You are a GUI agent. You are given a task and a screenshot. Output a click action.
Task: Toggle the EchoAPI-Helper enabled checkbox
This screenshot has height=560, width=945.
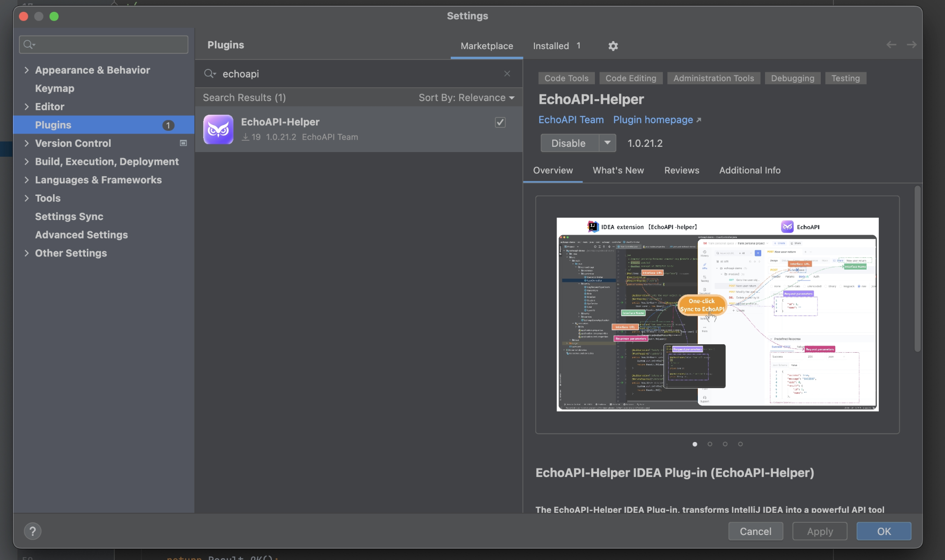pyautogui.click(x=500, y=122)
